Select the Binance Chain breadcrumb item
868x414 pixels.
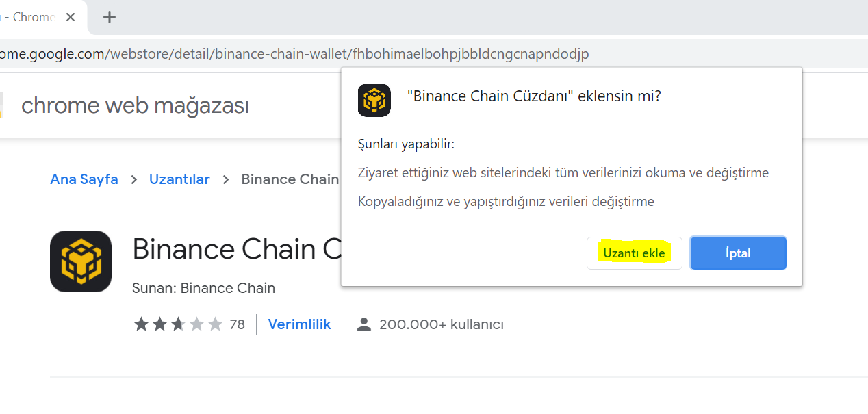point(290,179)
